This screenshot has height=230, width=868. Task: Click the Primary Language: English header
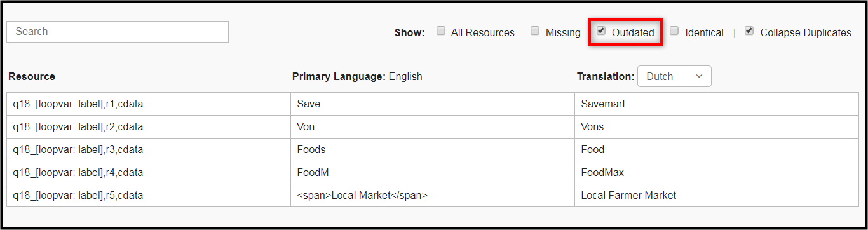(x=357, y=76)
